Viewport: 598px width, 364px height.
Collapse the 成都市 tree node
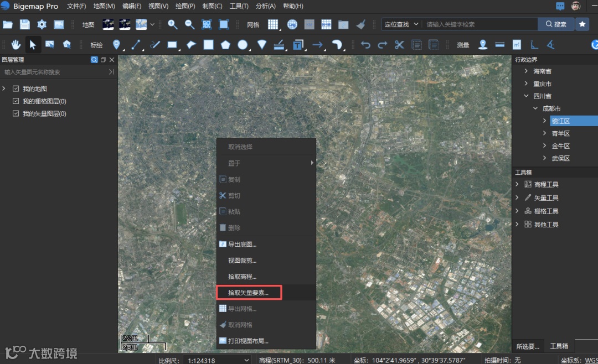coord(535,109)
